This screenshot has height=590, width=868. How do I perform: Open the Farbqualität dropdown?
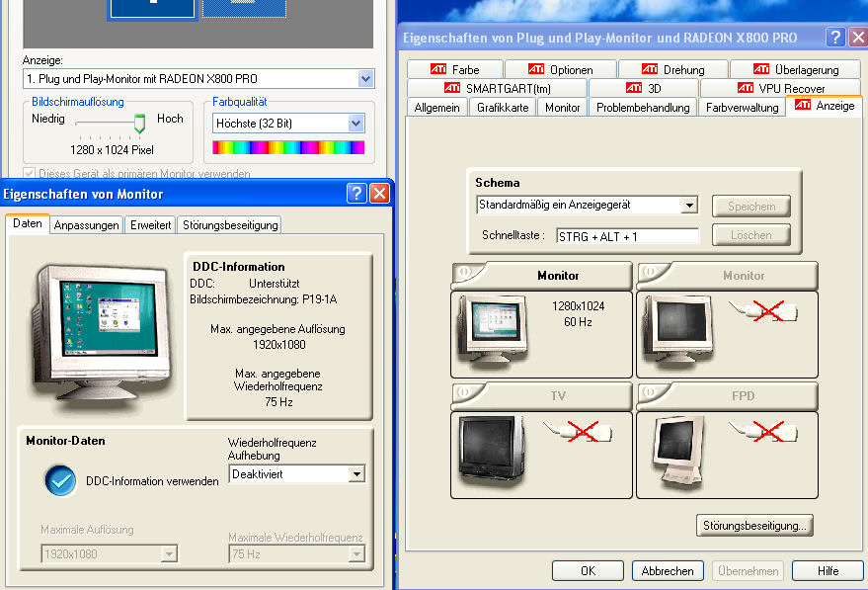click(356, 124)
